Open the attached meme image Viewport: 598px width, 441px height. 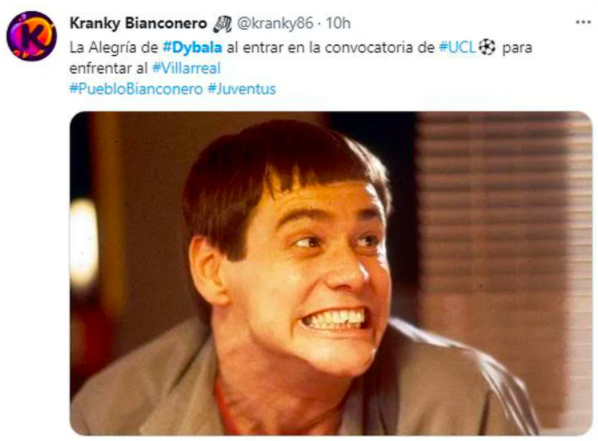(x=331, y=273)
